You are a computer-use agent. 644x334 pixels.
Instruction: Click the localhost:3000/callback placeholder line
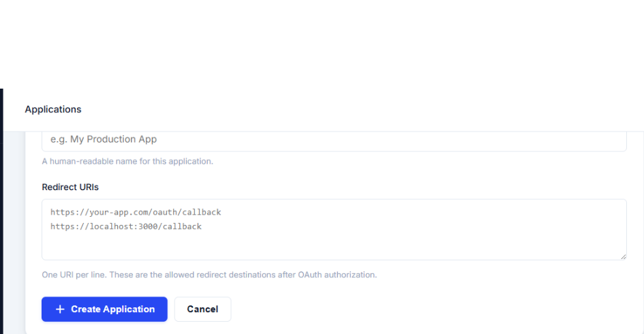click(126, 226)
